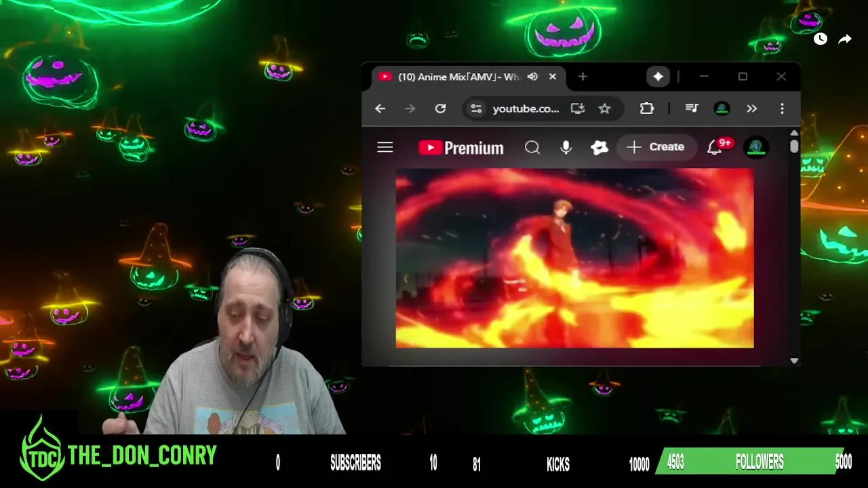
Task: Click the Gemini sparkle button in title bar
Action: click(x=658, y=77)
